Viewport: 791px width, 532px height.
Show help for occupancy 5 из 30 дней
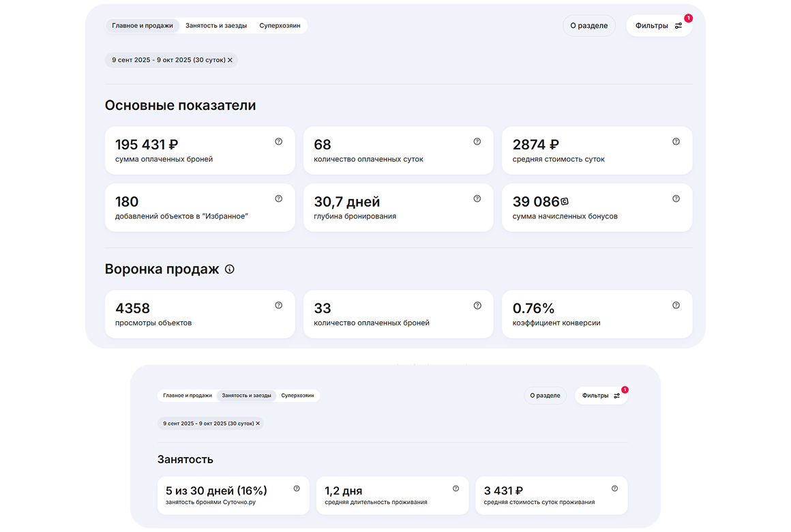pyautogui.click(x=297, y=488)
